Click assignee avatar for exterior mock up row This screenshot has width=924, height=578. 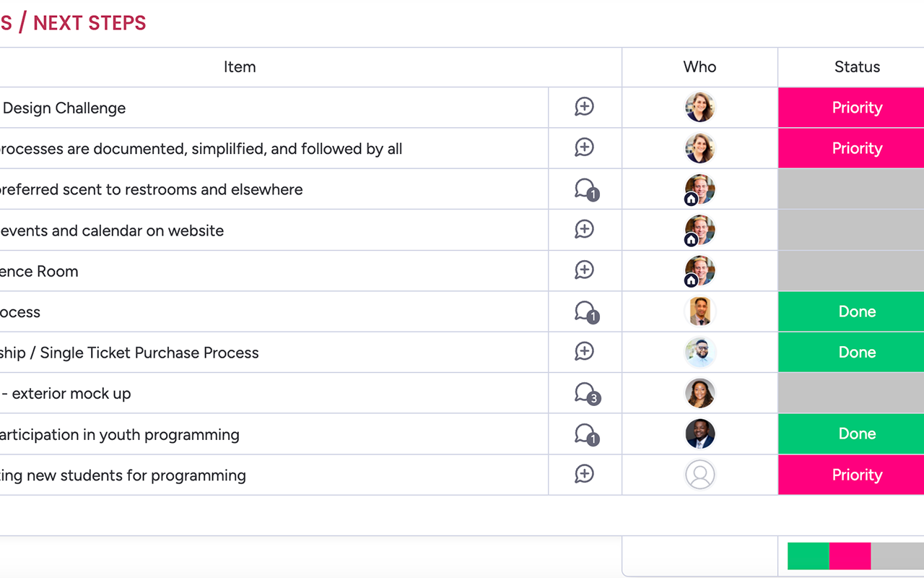tap(699, 393)
